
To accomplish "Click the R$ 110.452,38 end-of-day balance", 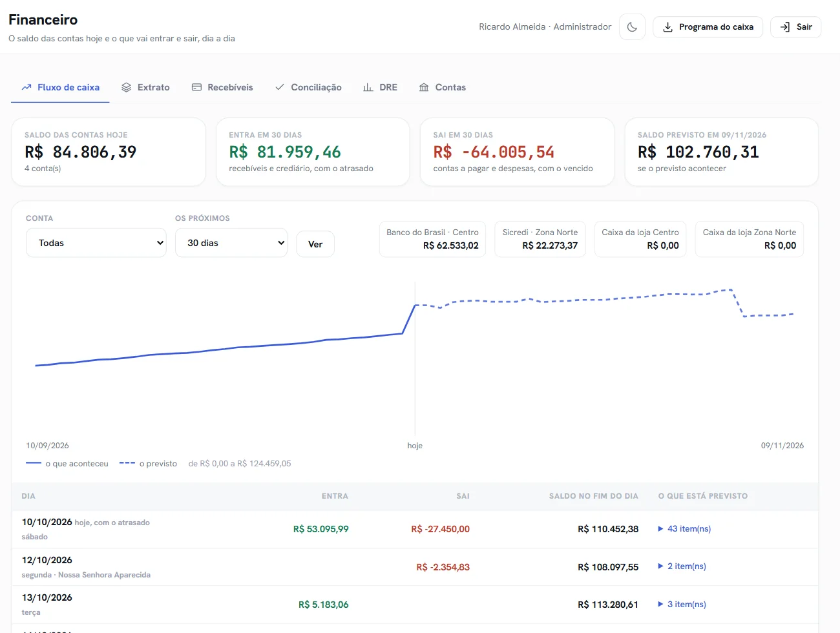I will (608, 529).
